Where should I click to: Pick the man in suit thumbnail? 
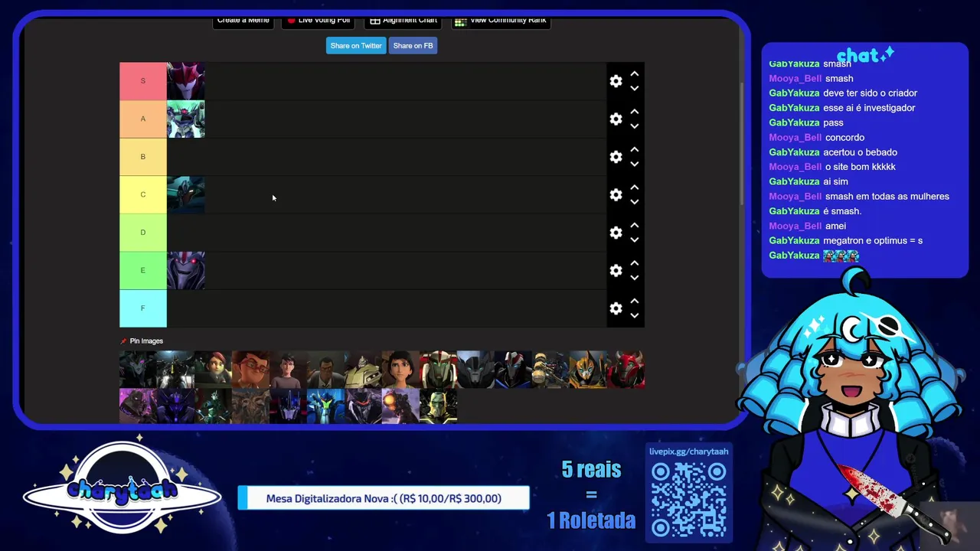point(325,370)
